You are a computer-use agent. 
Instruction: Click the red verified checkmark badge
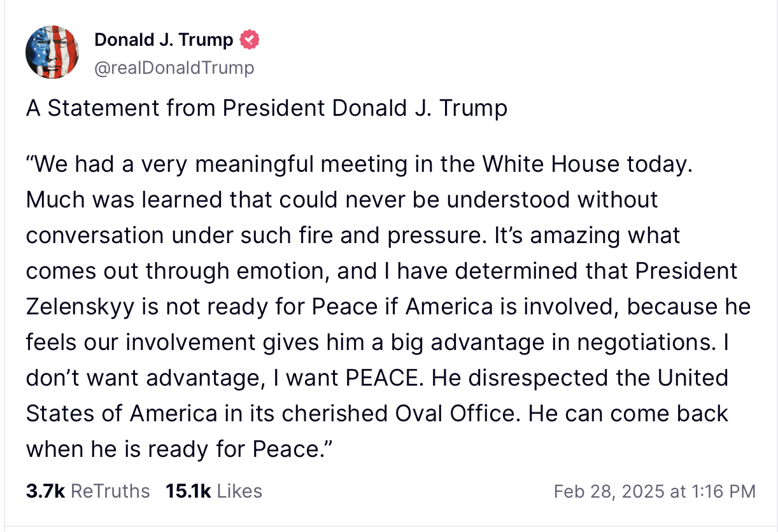click(x=249, y=40)
